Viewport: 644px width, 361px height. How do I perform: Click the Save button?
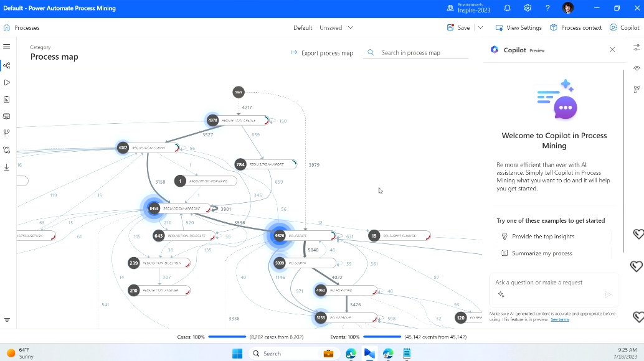coord(458,27)
